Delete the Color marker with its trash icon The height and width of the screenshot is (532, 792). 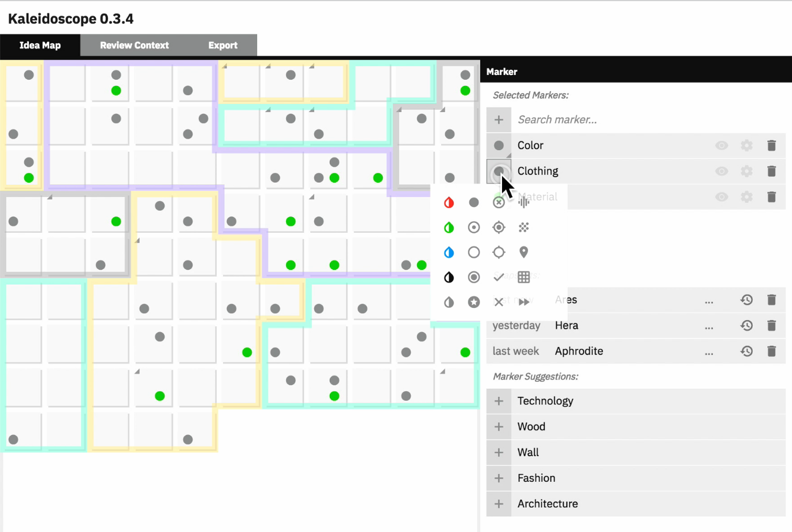[x=771, y=146]
